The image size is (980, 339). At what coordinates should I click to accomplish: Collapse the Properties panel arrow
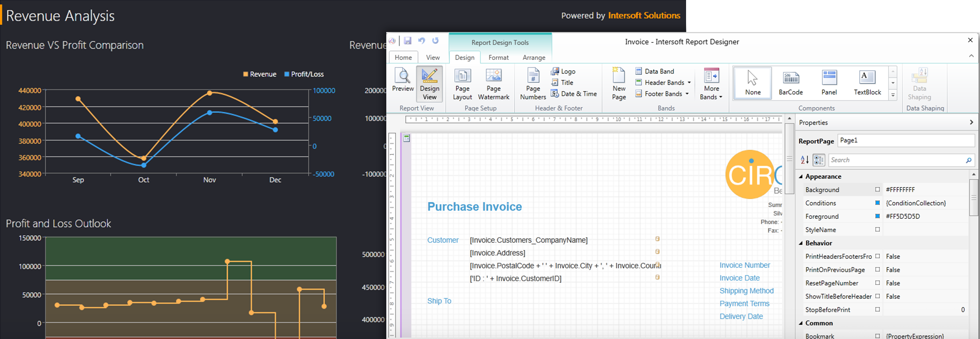coord(971,122)
